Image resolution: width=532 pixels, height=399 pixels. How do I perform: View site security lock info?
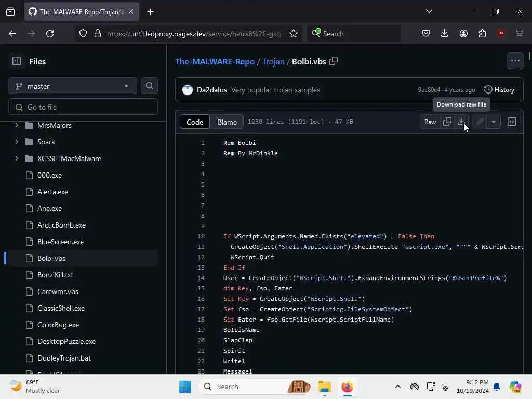coord(98,34)
